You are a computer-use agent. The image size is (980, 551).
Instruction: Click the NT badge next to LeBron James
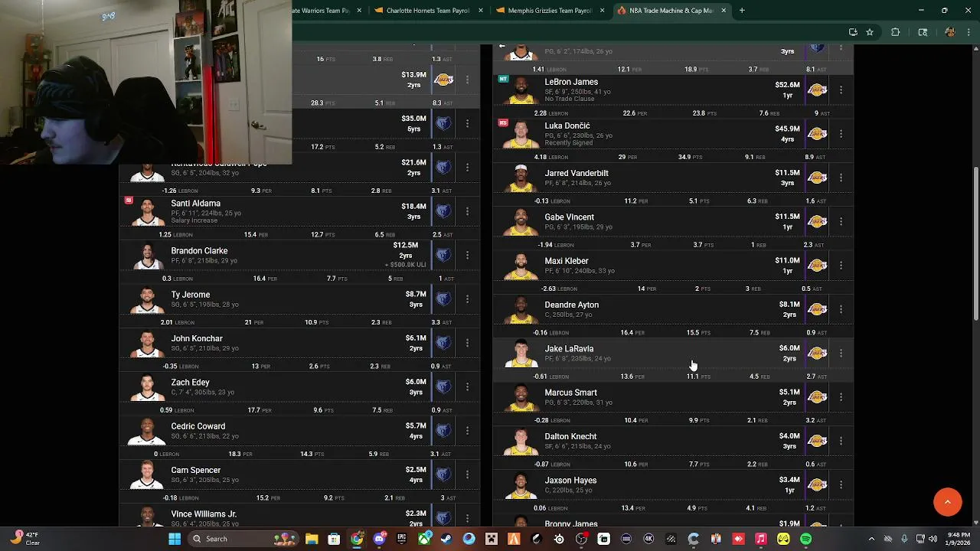(503, 78)
